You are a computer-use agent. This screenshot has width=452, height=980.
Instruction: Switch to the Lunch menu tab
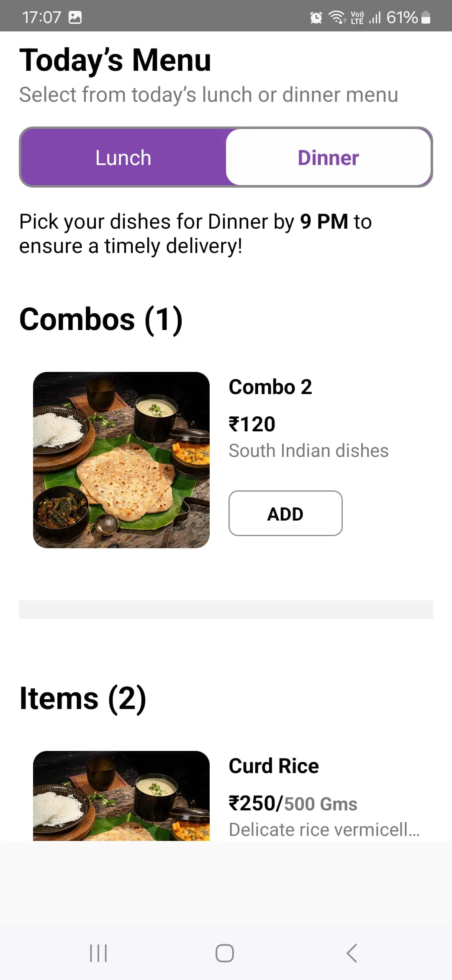click(123, 157)
